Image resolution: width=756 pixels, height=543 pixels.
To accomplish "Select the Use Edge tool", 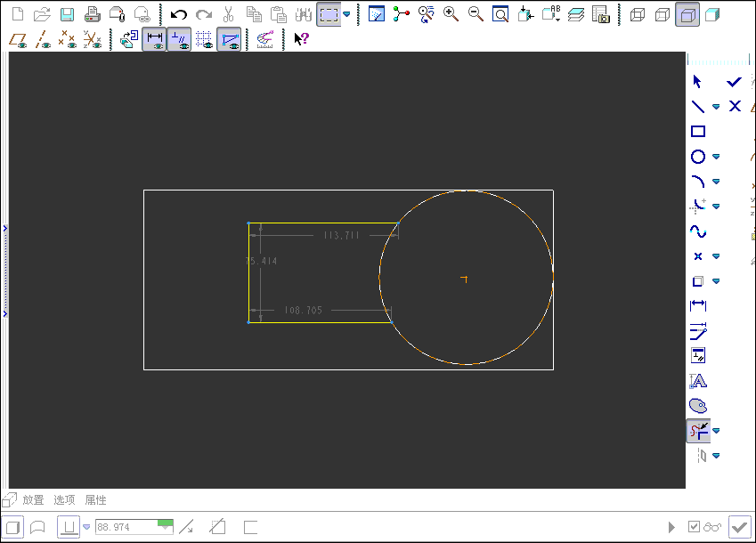I will 698,281.
